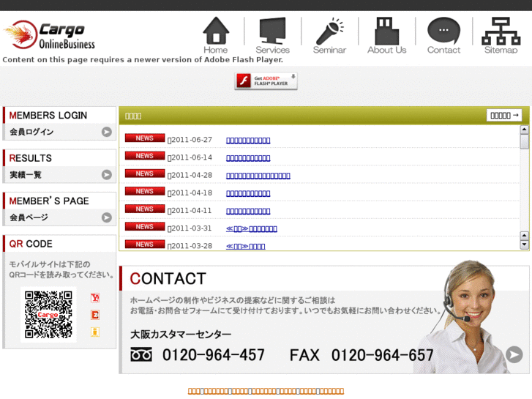Click arrow icon beside 実績一覧
Viewport: 532px width, 399px height.
[x=107, y=174]
